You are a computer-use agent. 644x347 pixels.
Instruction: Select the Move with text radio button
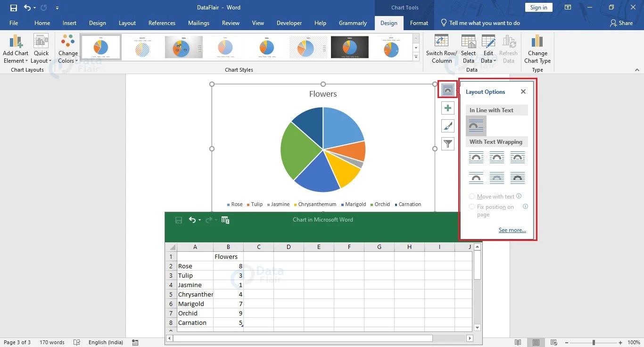pyautogui.click(x=472, y=196)
